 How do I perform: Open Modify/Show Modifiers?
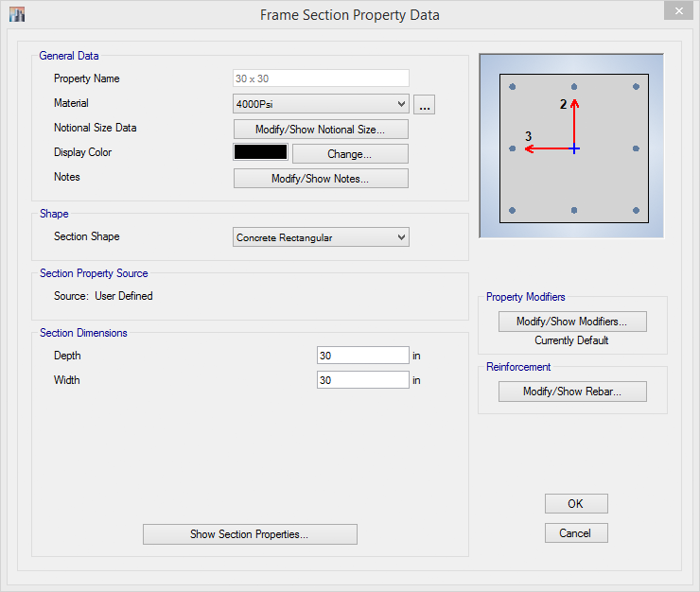[x=572, y=322]
